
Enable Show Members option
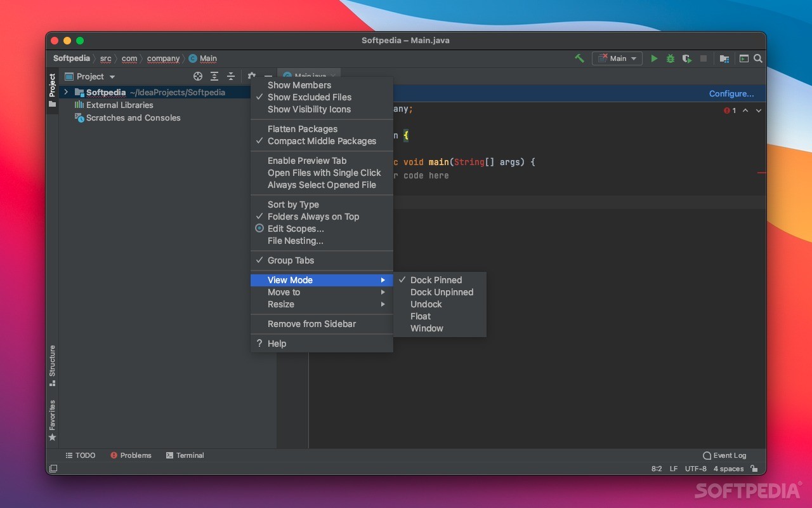pyautogui.click(x=322, y=85)
